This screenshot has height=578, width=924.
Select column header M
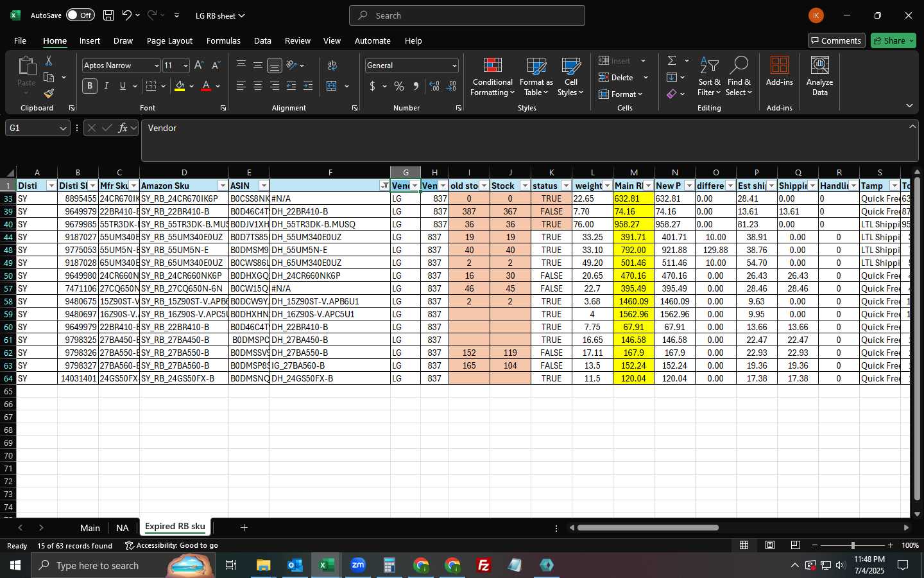(x=633, y=172)
